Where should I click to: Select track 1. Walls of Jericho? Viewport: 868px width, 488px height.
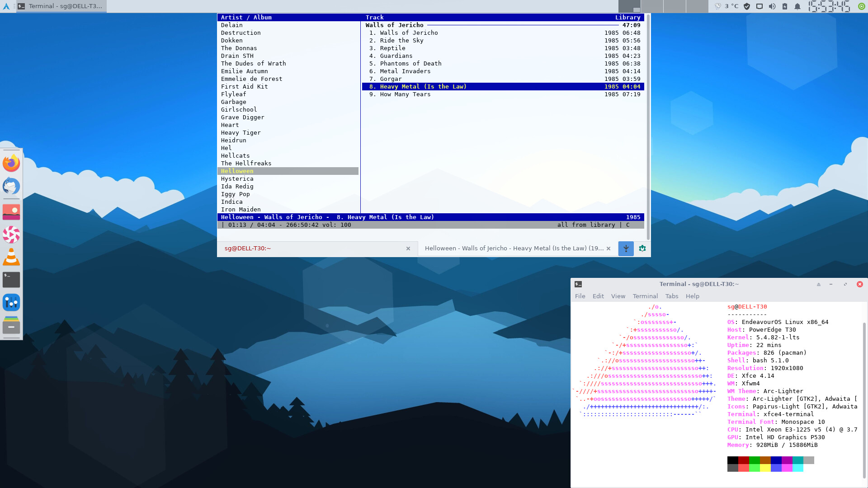pos(503,33)
